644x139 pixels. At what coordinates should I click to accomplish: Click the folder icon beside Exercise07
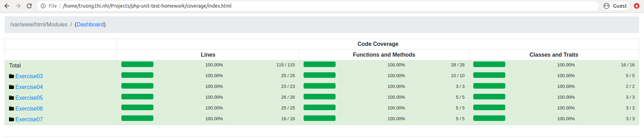coord(11,119)
